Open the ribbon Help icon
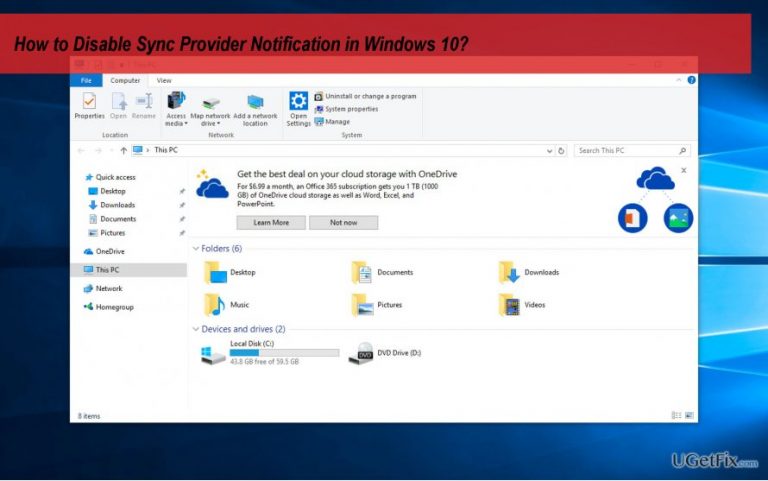This screenshot has width=768, height=481. 691,80
